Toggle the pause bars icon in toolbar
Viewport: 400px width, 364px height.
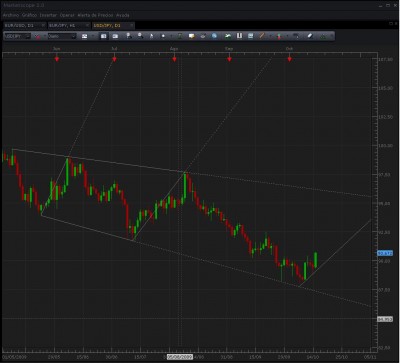239,36
